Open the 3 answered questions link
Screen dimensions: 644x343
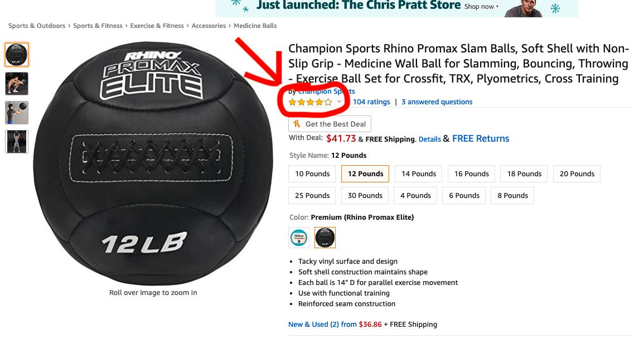click(437, 102)
